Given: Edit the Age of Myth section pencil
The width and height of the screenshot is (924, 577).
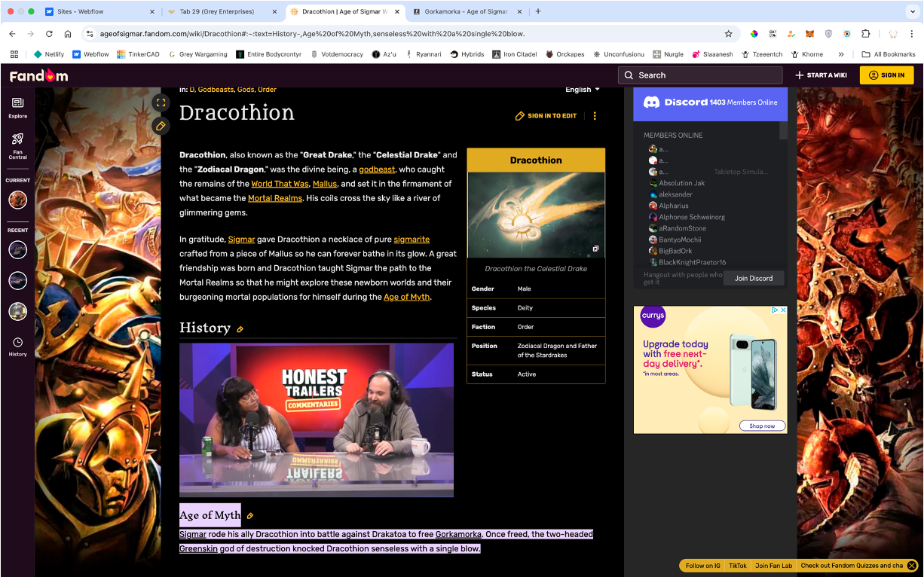Looking at the screenshot, I should pyautogui.click(x=250, y=516).
